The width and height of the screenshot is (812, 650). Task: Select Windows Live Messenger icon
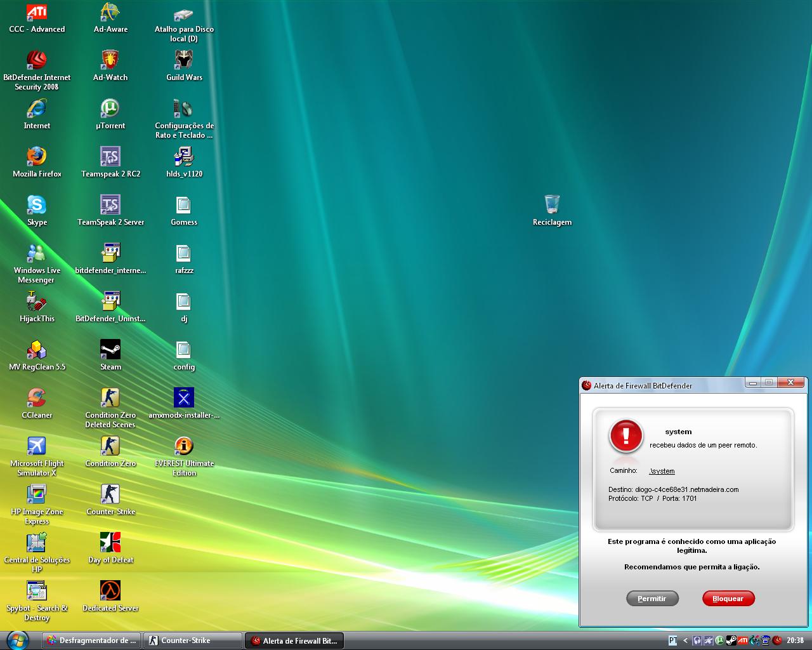tap(37, 264)
